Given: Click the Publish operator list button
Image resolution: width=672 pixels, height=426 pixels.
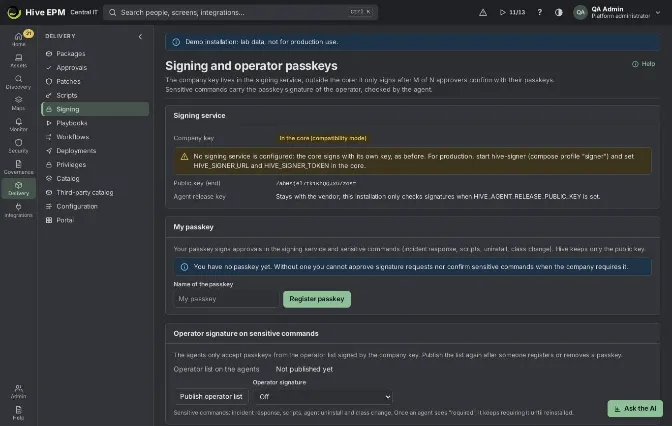Looking at the screenshot, I should pos(211,397).
